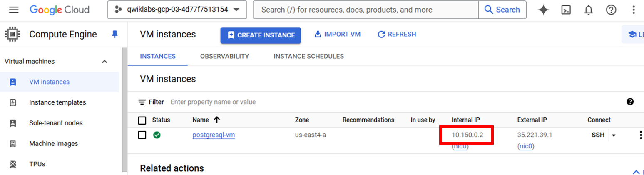
Task: Open the notifications bell
Action: (x=588, y=10)
